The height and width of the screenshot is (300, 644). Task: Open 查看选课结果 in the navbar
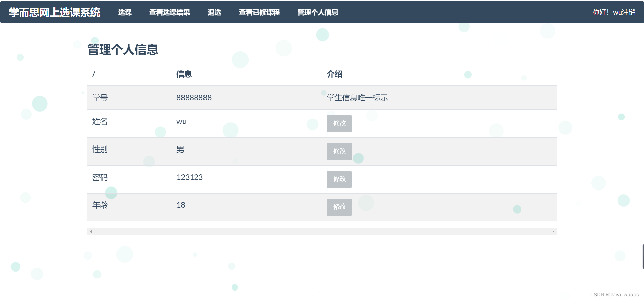tap(170, 12)
